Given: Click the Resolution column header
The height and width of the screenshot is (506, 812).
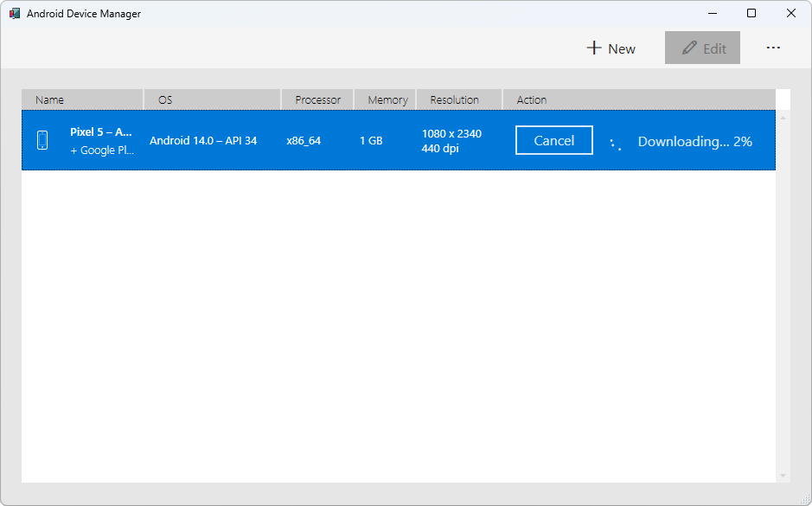Looking at the screenshot, I should pos(458,99).
